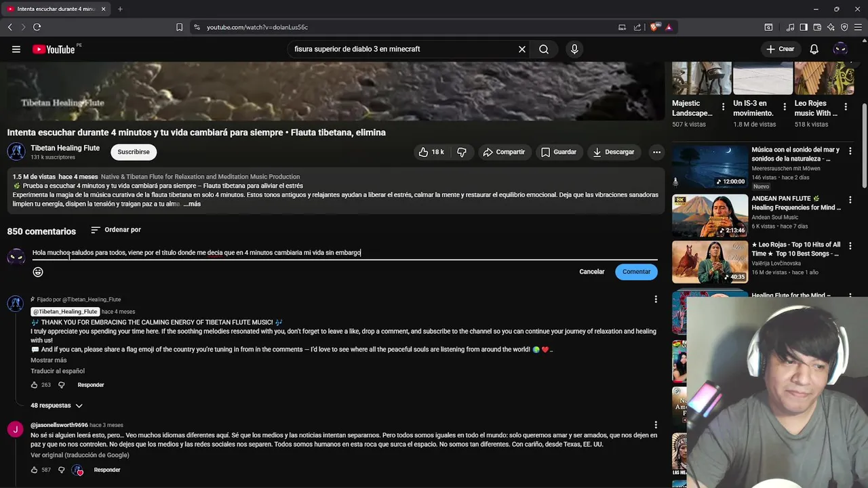The width and height of the screenshot is (868, 488).
Task: Dislike the pinned comment with 263 likes
Action: [x=61, y=385]
